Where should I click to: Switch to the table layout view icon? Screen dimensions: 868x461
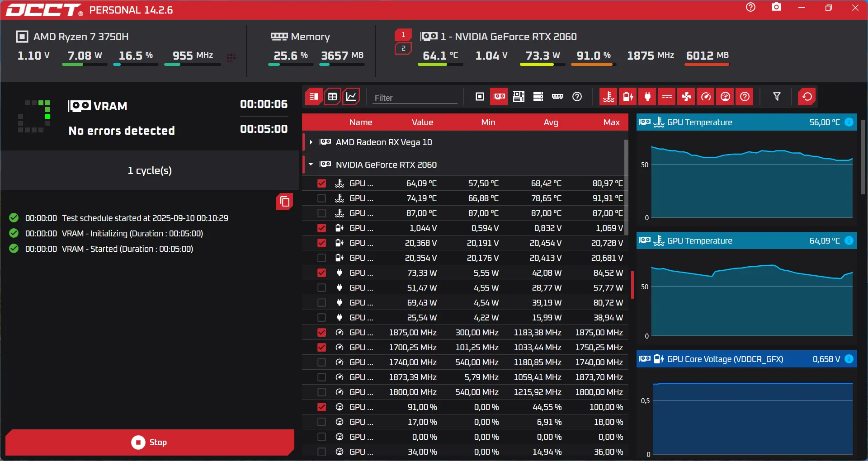click(332, 97)
